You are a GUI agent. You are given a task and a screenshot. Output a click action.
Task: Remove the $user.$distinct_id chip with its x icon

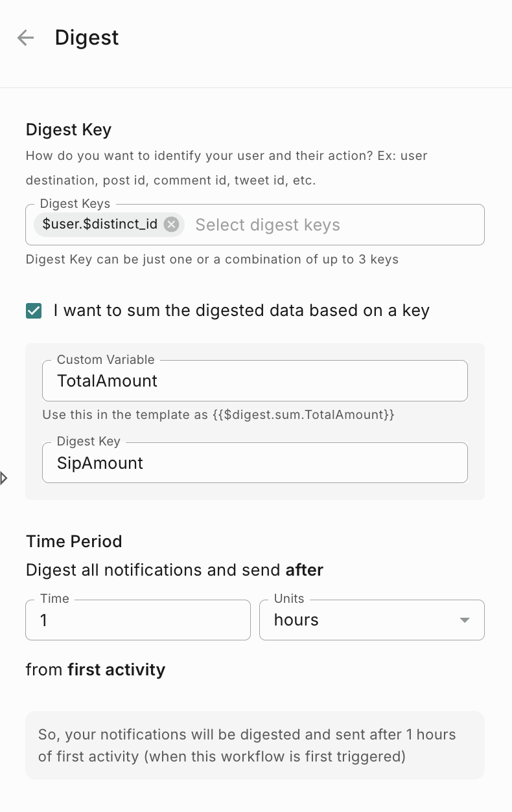171,225
